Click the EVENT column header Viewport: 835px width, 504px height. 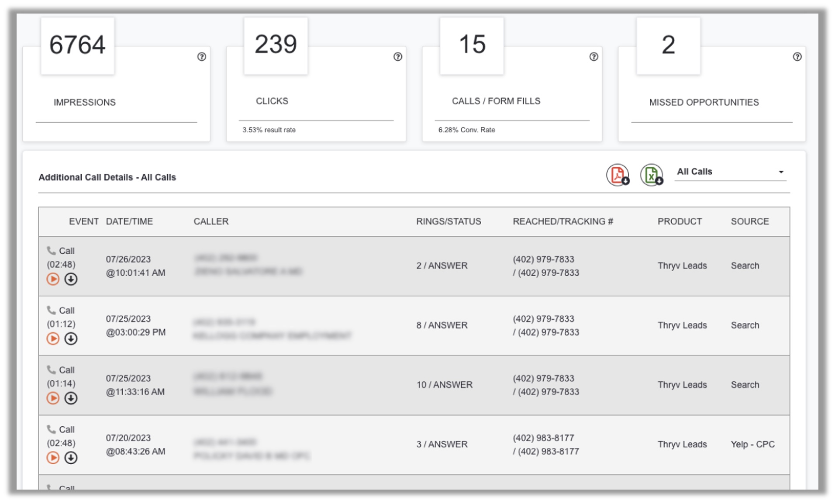tap(83, 221)
